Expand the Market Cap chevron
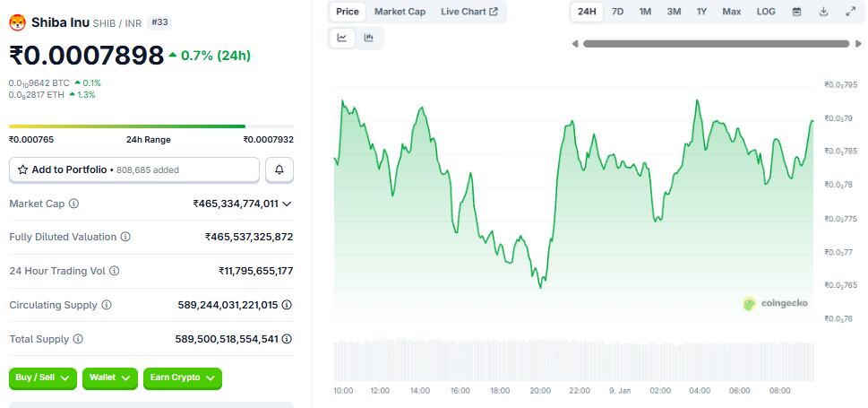This screenshot has height=408, width=868. pyautogui.click(x=287, y=204)
